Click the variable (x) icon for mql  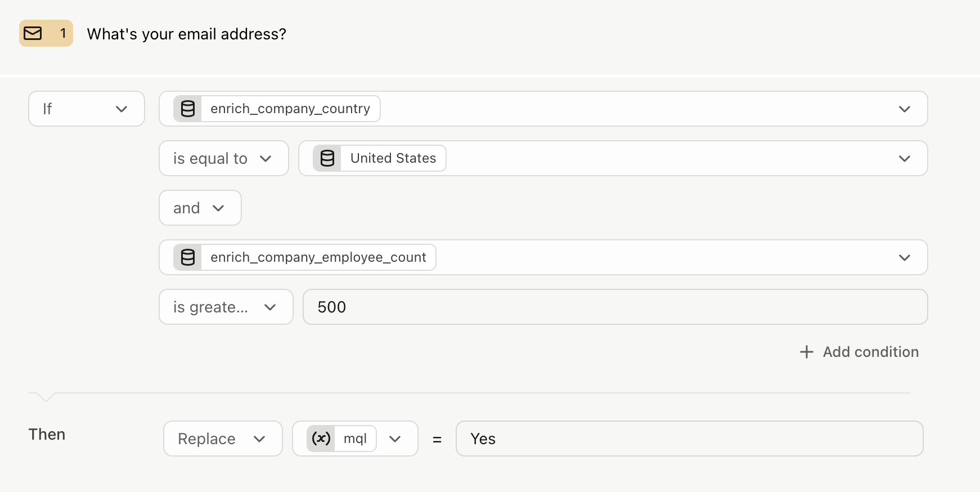pos(321,439)
